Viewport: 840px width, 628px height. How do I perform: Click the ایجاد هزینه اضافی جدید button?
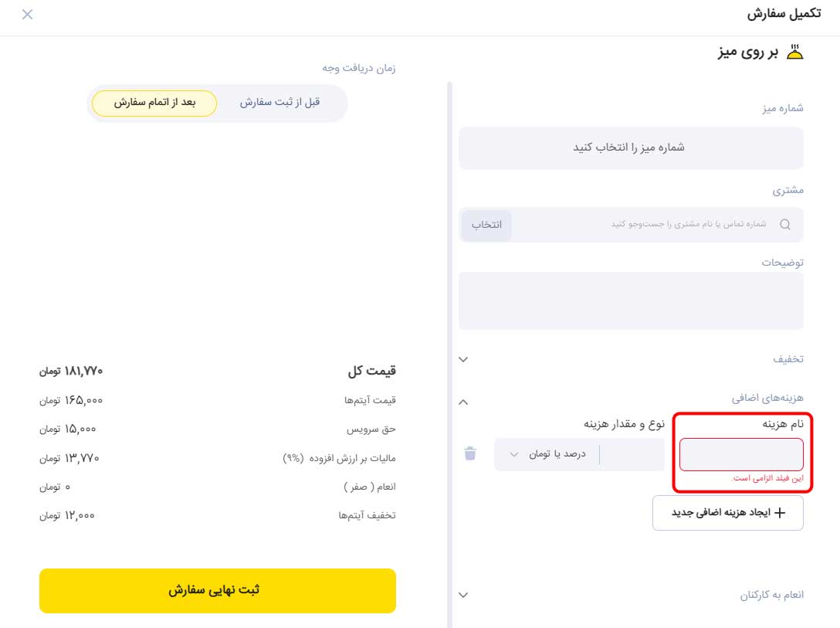[x=727, y=513]
